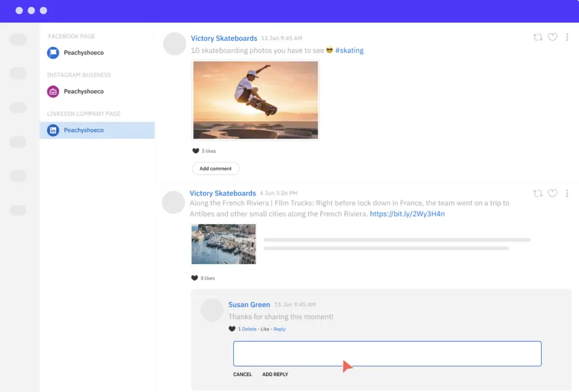Toggle Like on Susan Green's comment

tap(264, 329)
